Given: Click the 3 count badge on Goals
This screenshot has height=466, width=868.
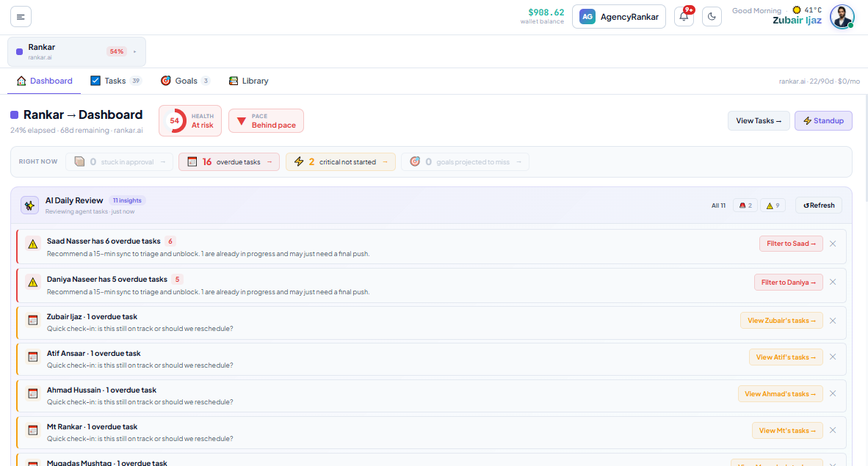Looking at the screenshot, I should pos(206,81).
